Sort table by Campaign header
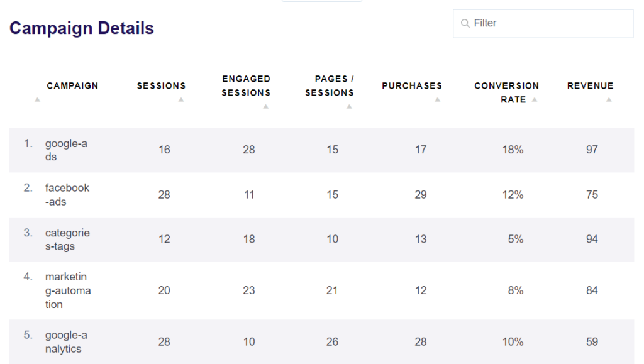 [x=72, y=86]
